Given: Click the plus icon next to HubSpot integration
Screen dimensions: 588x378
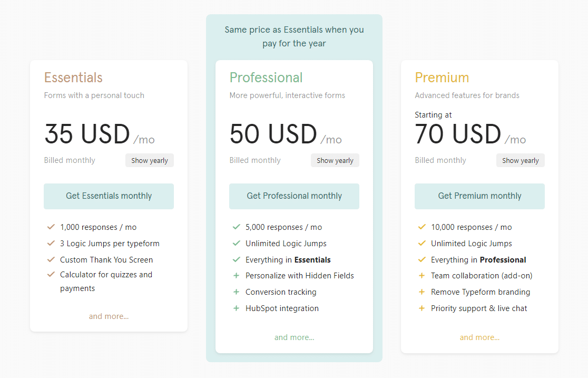Looking at the screenshot, I should [237, 308].
